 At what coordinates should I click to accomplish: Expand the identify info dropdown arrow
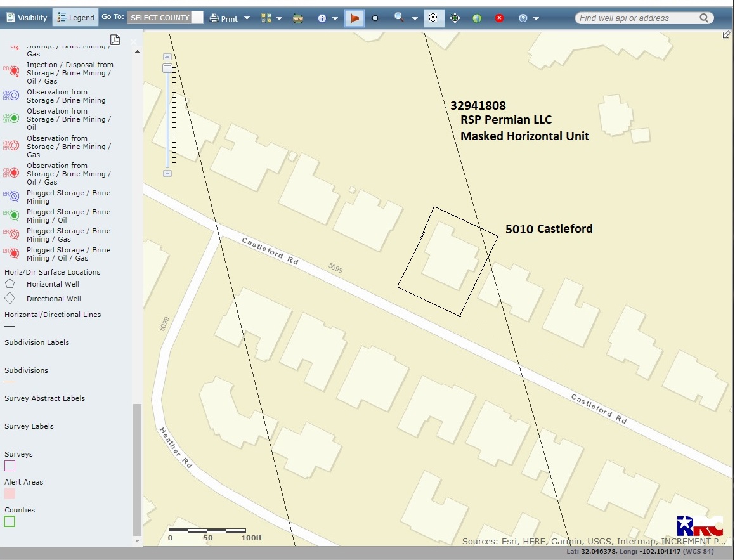point(335,18)
